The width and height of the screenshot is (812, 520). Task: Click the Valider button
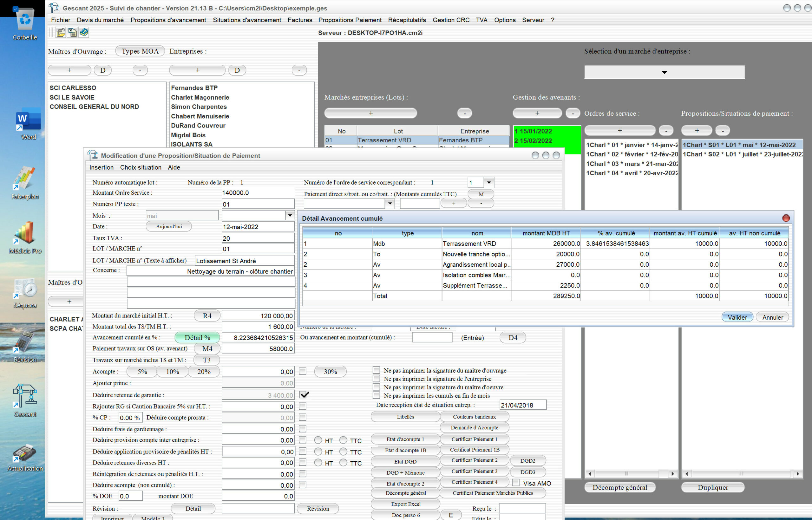point(737,317)
